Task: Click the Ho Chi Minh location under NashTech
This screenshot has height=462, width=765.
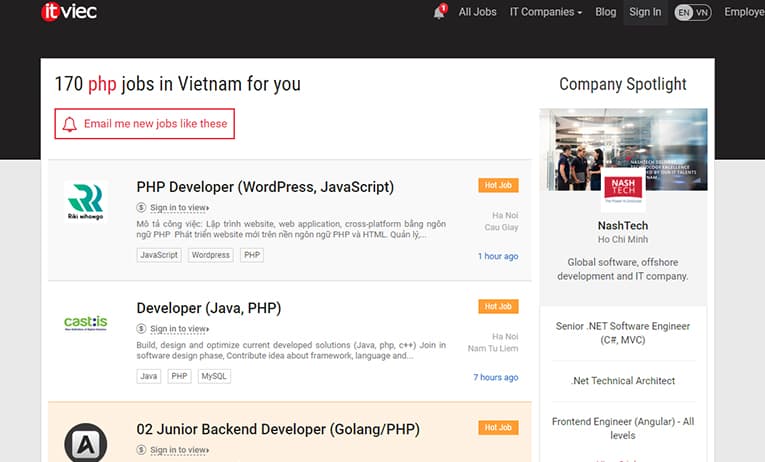Action: (623, 240)
